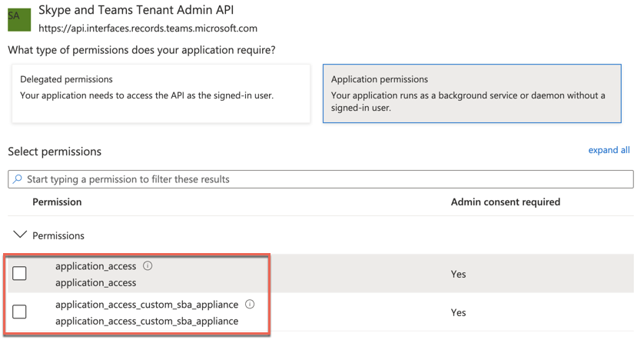Click the green SA application logo icon
The height and width of the screenshot is (340, 644).
coord(19,20)
